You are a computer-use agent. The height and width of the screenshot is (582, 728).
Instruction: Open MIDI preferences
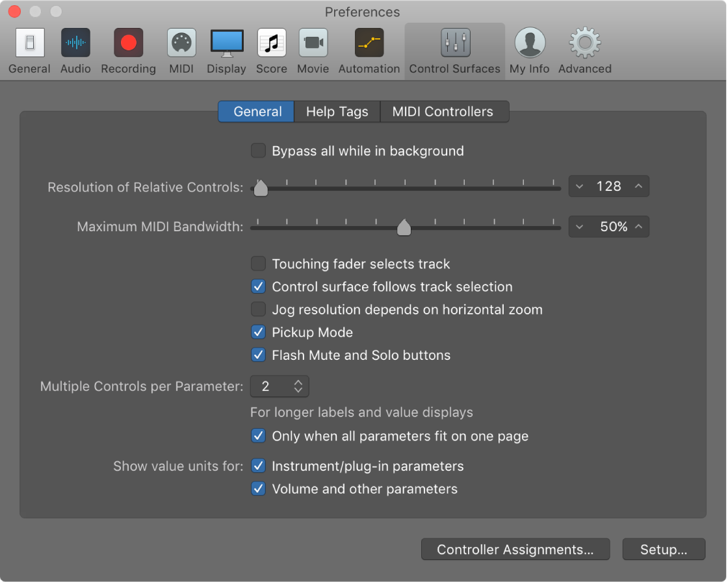181,42
